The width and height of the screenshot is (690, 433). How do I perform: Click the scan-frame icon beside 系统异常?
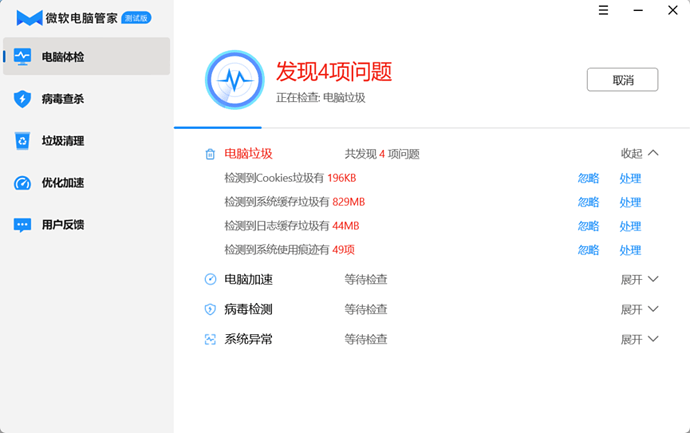(210, 339)
